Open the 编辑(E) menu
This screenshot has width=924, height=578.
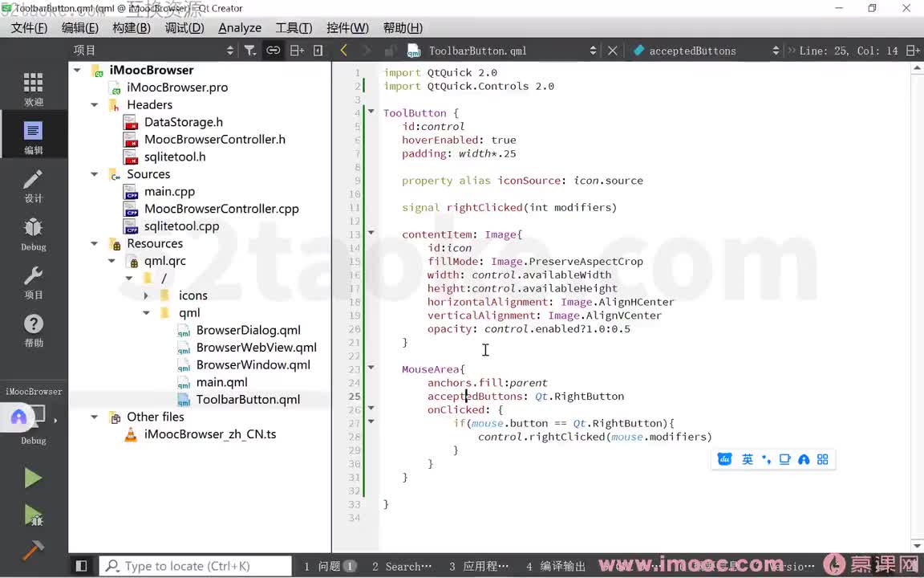pos(80,28)
